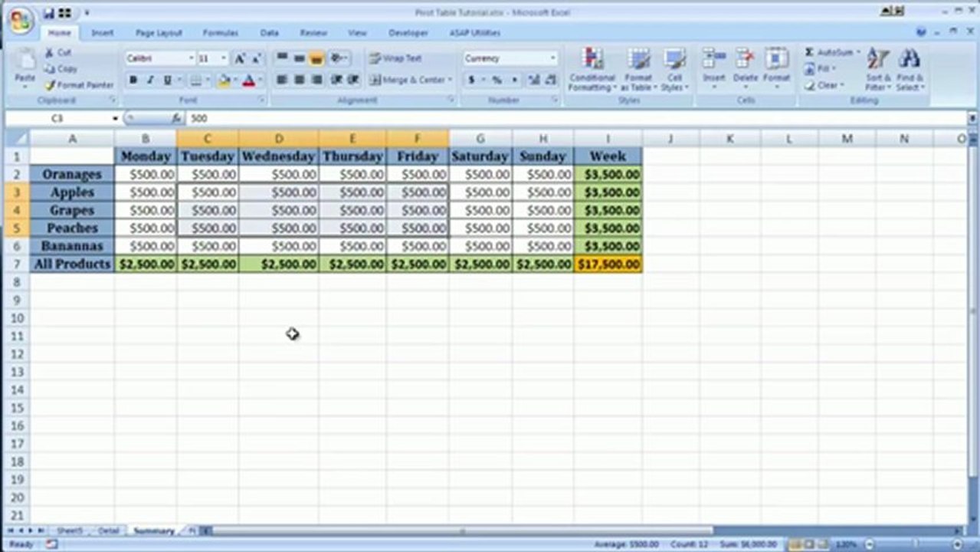Screen dimensions: 980x552
Task: Open the text orientation button
Action: tap(339, 58)
